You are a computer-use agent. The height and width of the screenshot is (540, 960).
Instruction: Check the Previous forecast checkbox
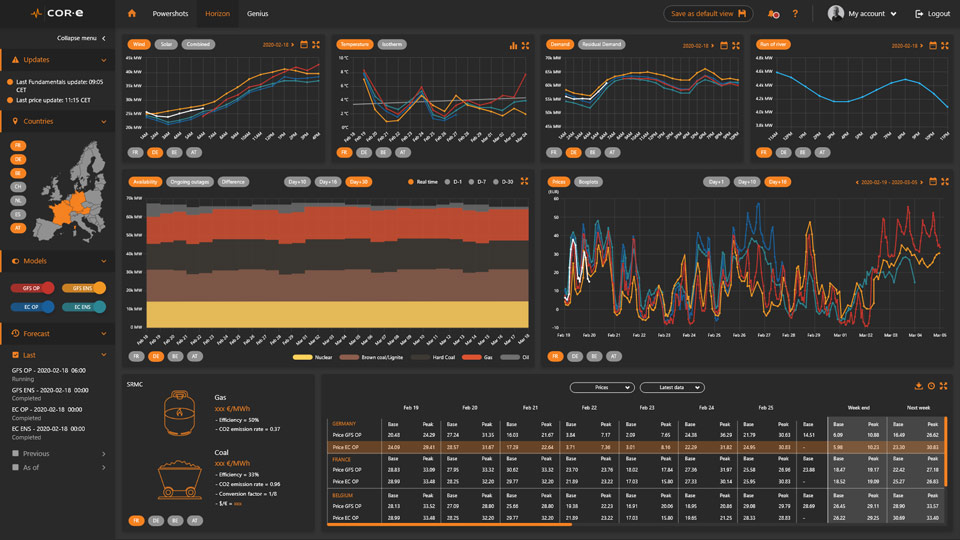point(16,453)
